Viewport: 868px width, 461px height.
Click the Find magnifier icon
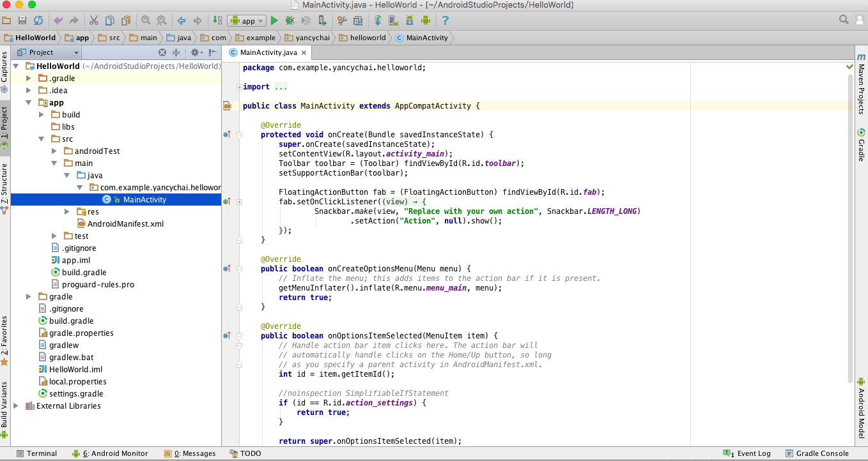coord(146,20)
